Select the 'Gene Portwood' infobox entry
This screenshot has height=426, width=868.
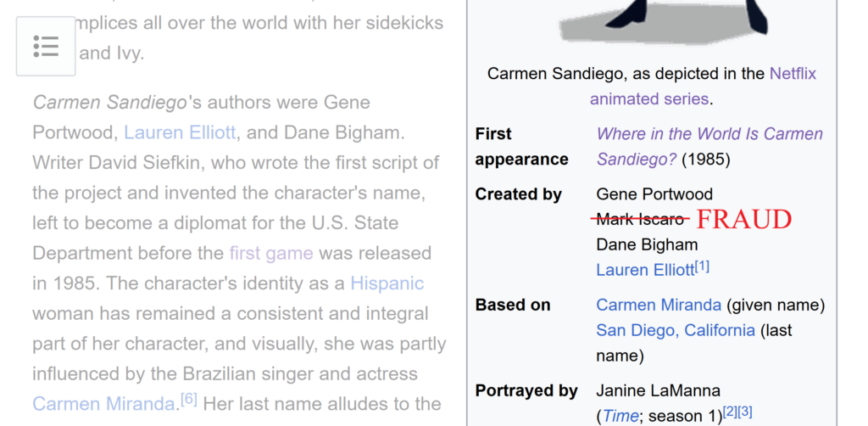(x=654, y=193)
